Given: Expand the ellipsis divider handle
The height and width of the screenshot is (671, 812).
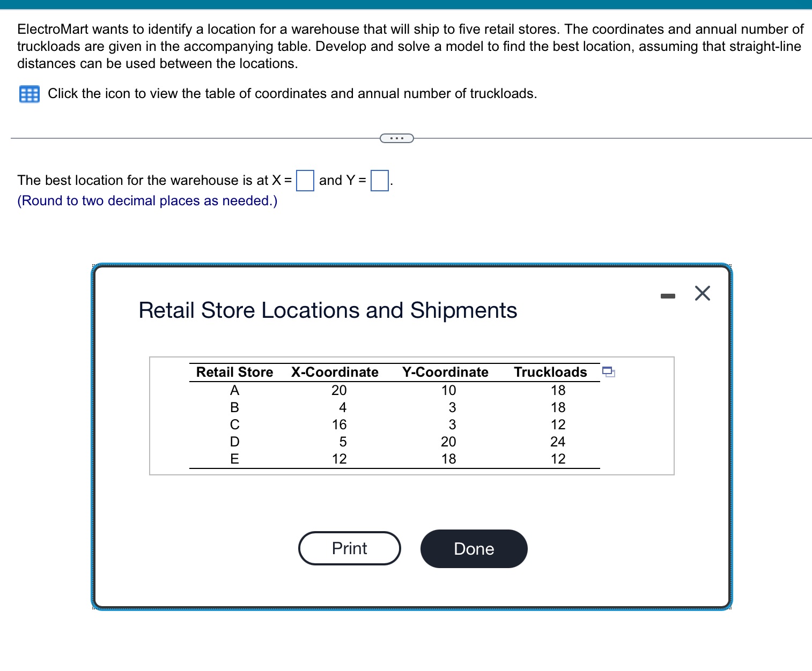Looking at the screenshot, I should point(397,138).
